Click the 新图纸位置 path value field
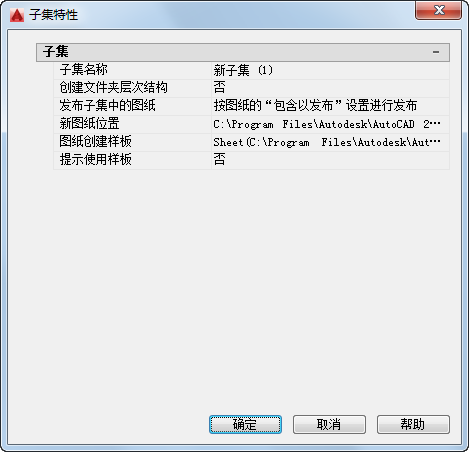The image size is (469, 452). [330, 124]
